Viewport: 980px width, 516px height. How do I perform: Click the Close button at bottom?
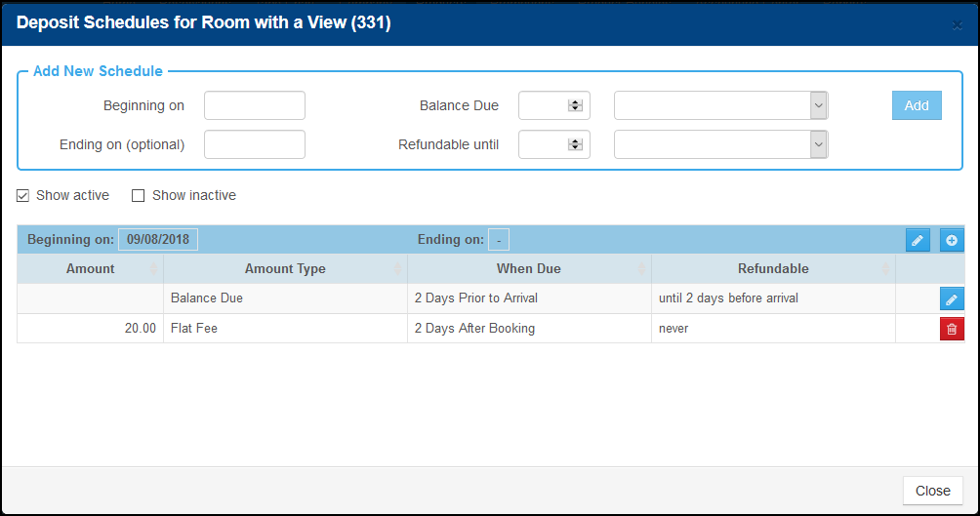click(x=932, y=491)
